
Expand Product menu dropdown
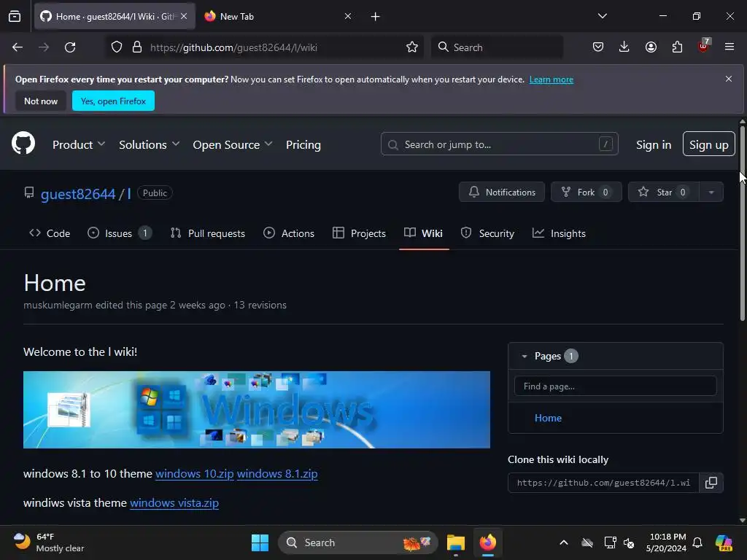pos(79,145)
